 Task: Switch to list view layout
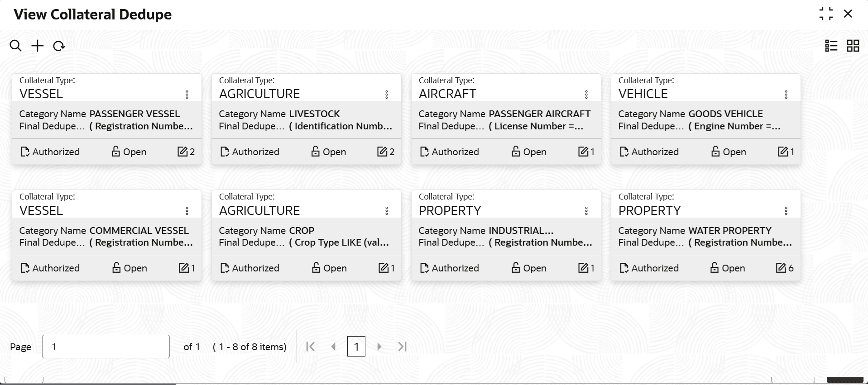coord(831,46)
